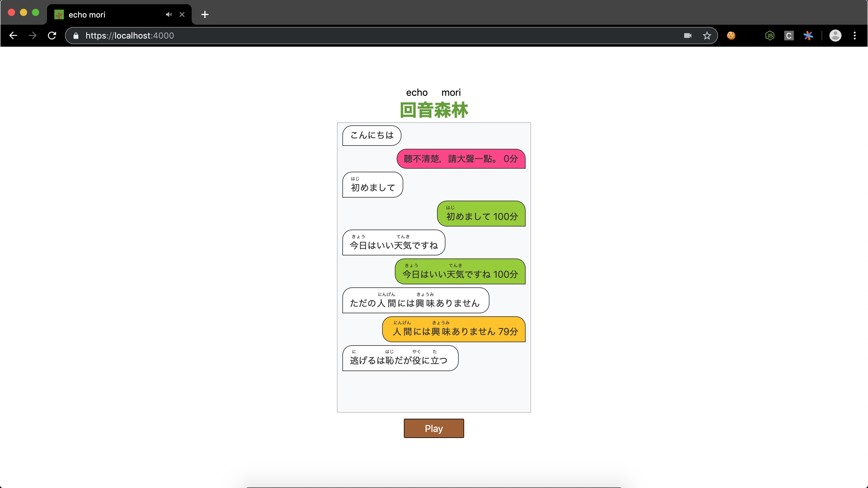Click the green 回音森林 title
This screenshot has height=488, width=868.
point(434,110)
